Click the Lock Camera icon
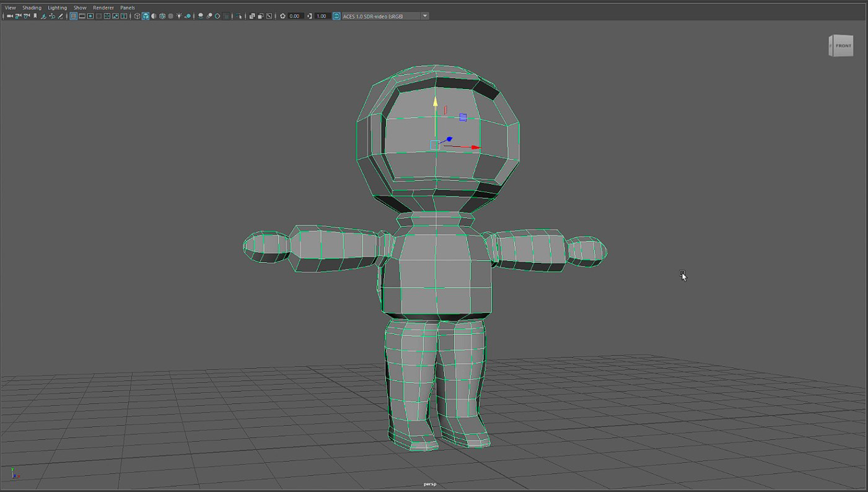This screenshot has width=868, height=492. [x=18, y=16]
